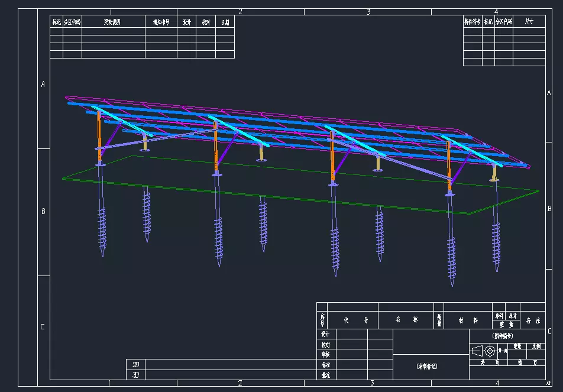Select the 设计 row label in the title block
Image resolution: width=563 pixels, height=392 pixels.
325,334
